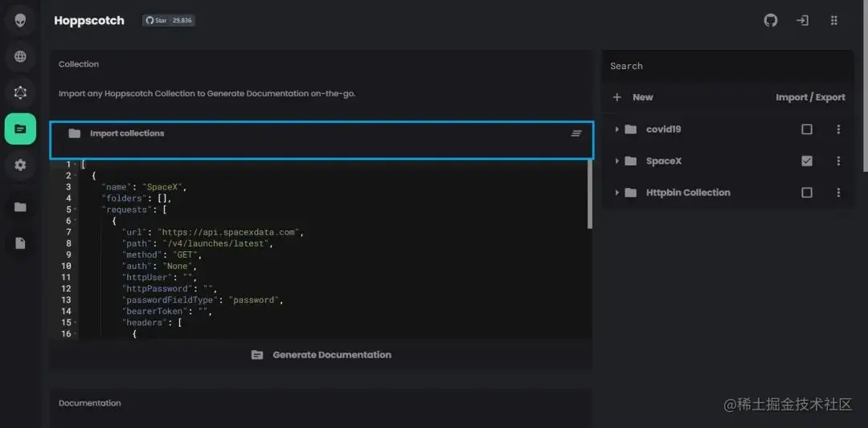Select the Httpbin Collection name
The height and width of the screenshot is (428, 868).
688,193
